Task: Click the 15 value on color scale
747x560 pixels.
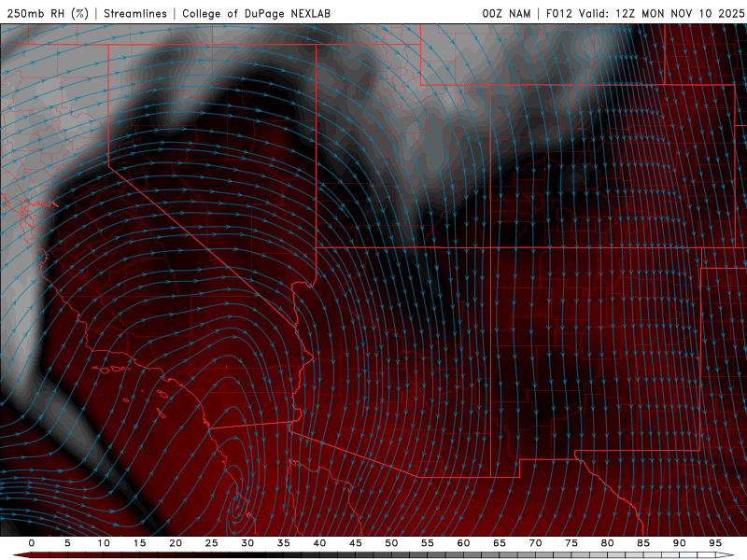Action: click(139, 543)
